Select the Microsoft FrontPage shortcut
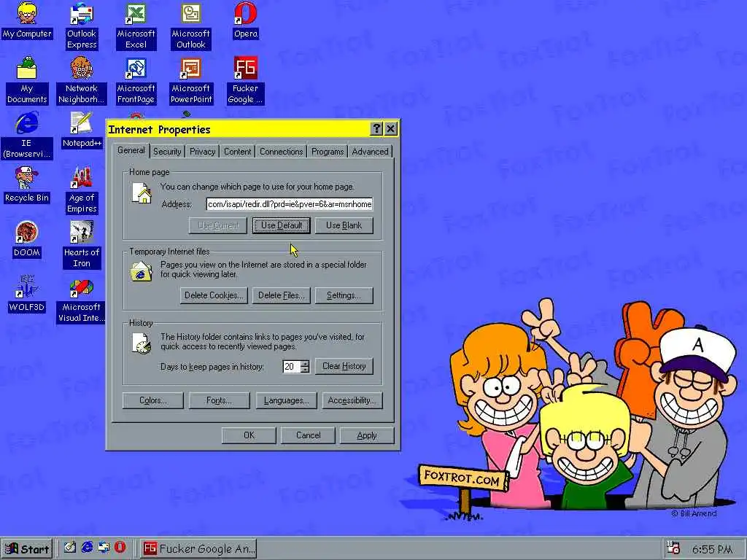 coord(136,81)
